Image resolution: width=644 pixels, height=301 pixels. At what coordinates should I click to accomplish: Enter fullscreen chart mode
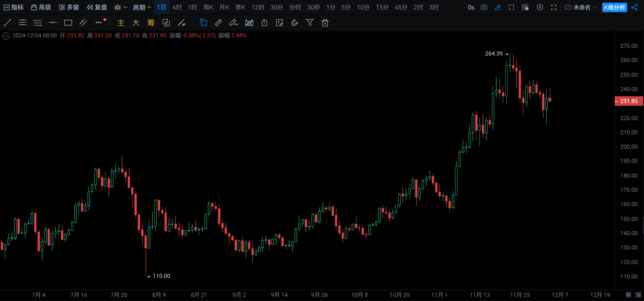coord(554,7)
